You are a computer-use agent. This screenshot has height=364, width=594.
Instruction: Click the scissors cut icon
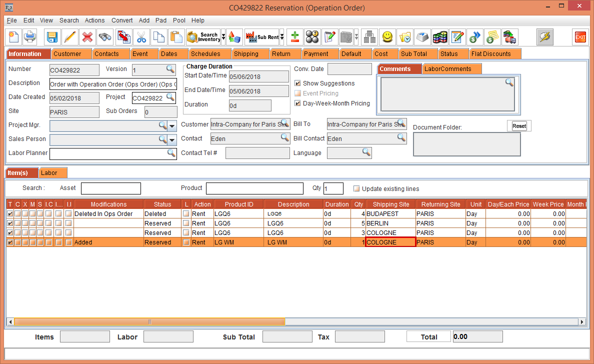click(x=141, y=37)
